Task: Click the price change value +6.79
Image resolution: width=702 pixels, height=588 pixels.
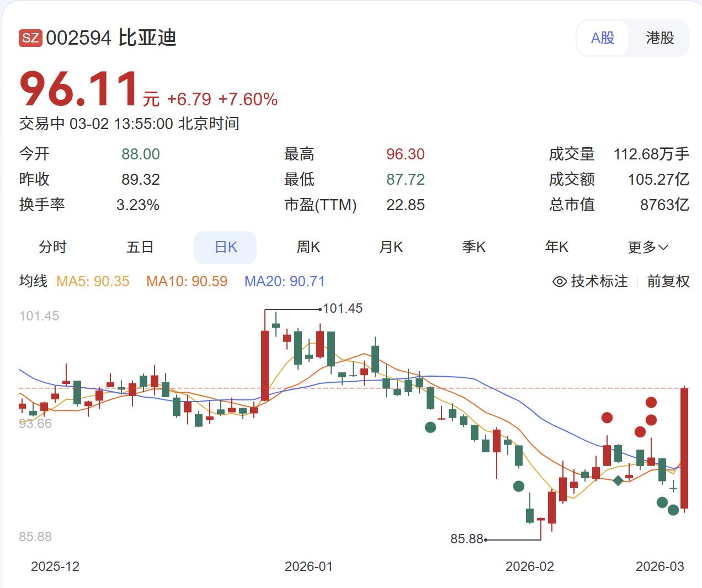Action: (x=189, y=99)
